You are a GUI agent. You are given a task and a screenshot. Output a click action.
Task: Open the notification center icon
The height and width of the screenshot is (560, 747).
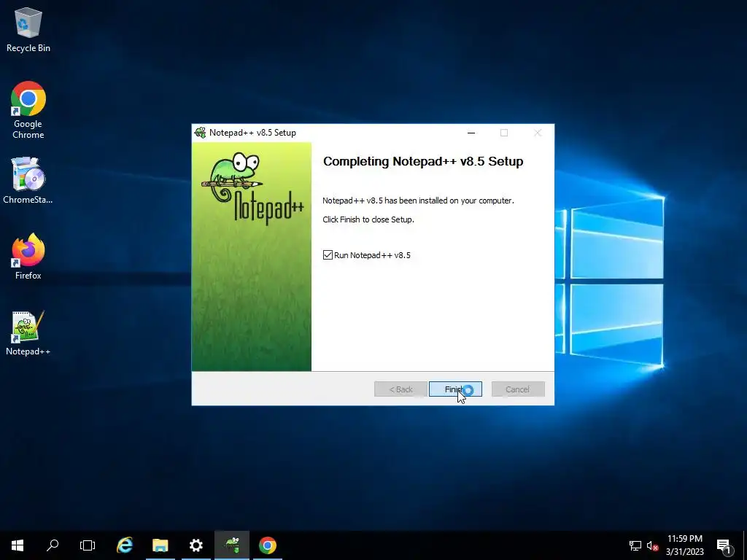pos(724,545)
